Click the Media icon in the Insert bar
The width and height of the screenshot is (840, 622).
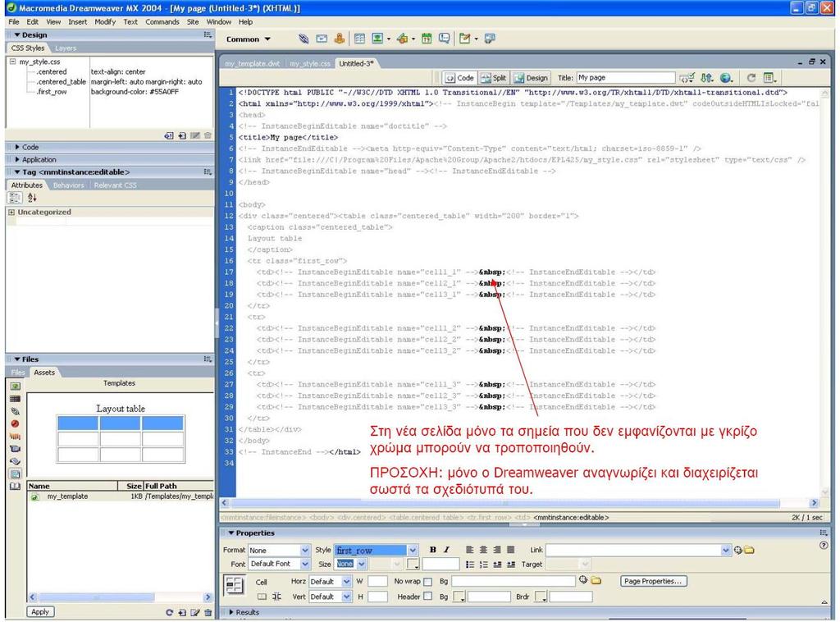coord(402,39)
